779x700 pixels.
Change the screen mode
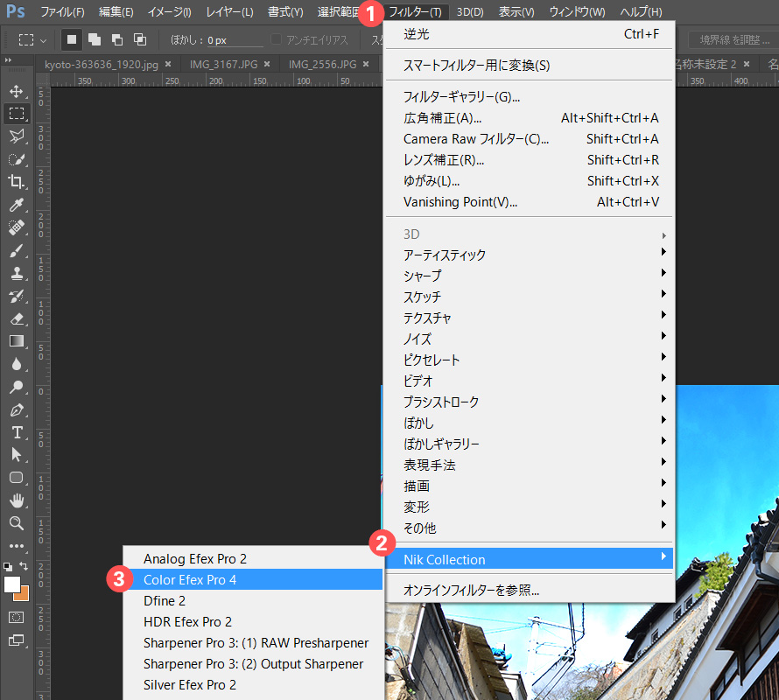click(x=17, y=640)
